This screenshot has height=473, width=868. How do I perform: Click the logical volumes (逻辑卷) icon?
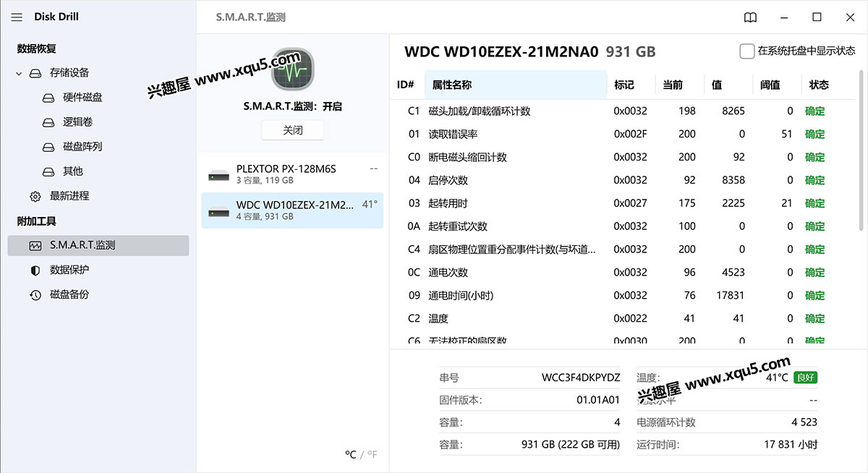click(x=48, y=122)
